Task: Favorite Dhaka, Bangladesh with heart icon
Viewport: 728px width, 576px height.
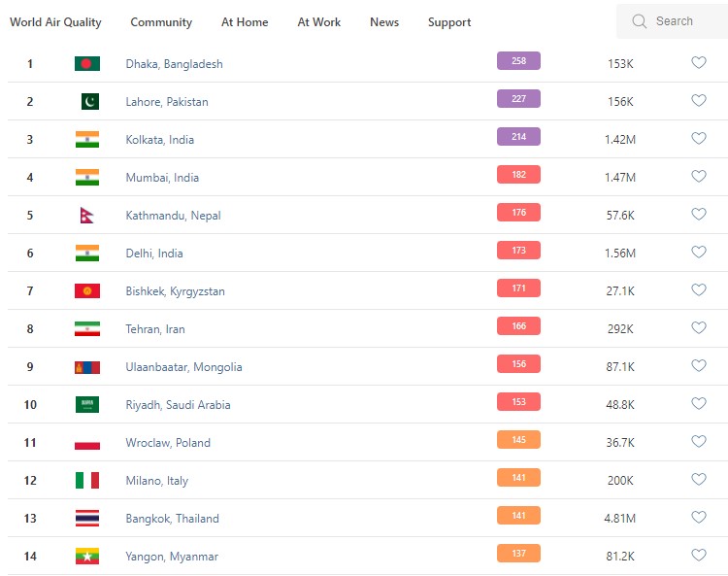Action: click(x=698, y=63)
